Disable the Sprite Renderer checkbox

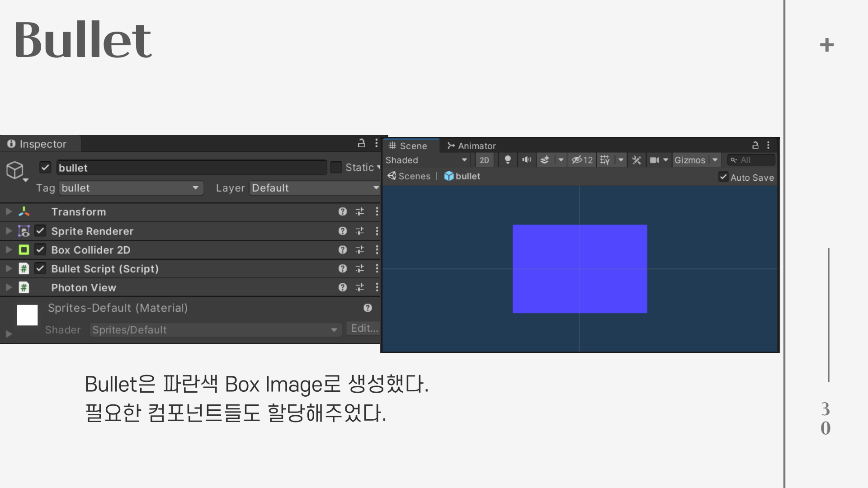click(40, 231)
